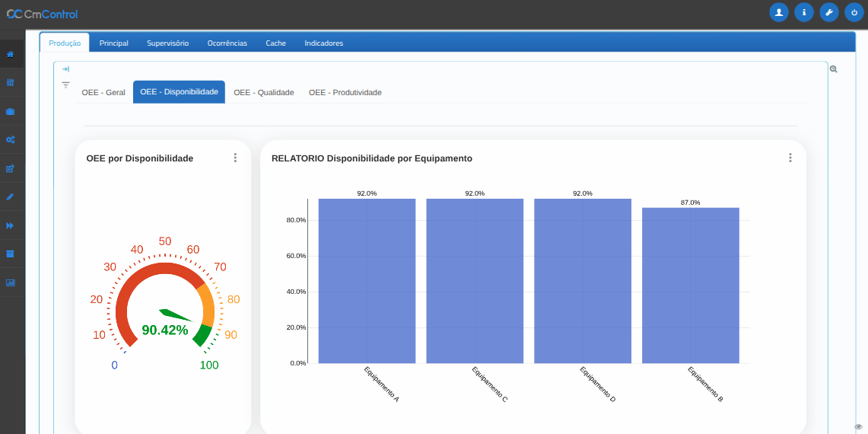Collapse panel using the arrow-to-bar icon
Screen dimensions: 868x434
tap(65, 69)
